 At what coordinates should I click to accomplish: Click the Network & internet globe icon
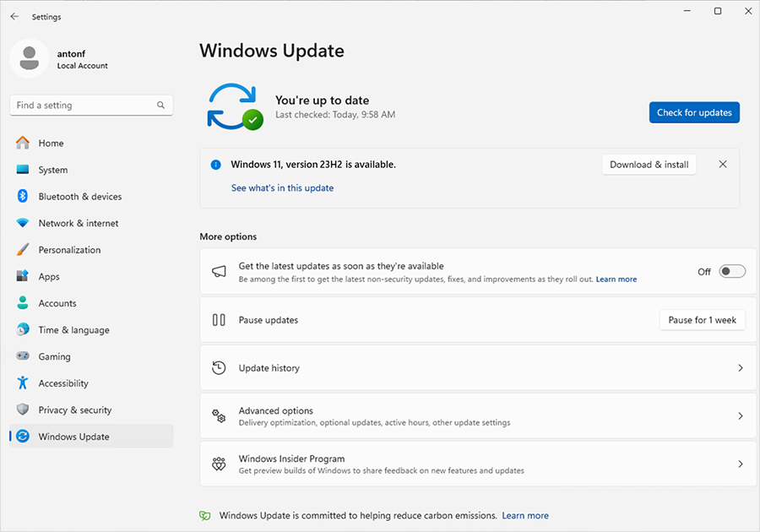pos(23,223)
